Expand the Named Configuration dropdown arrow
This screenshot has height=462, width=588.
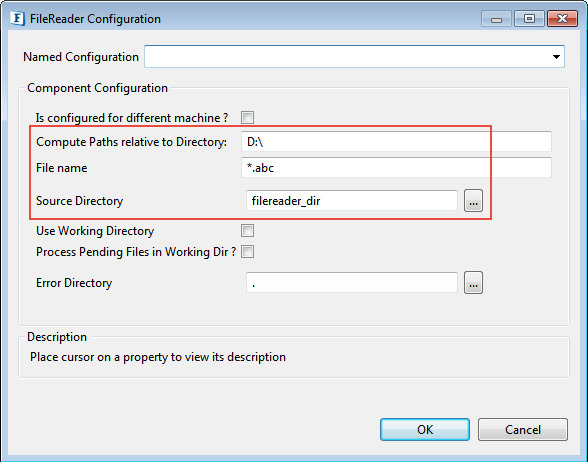(556, 57)
